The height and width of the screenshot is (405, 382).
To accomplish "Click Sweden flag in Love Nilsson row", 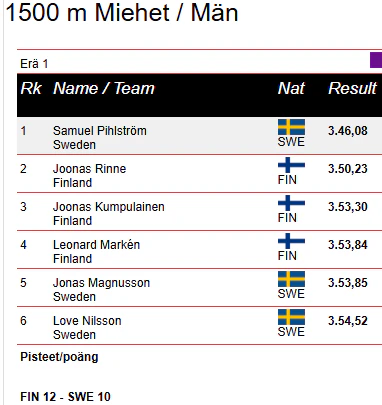I will point(291,317).
